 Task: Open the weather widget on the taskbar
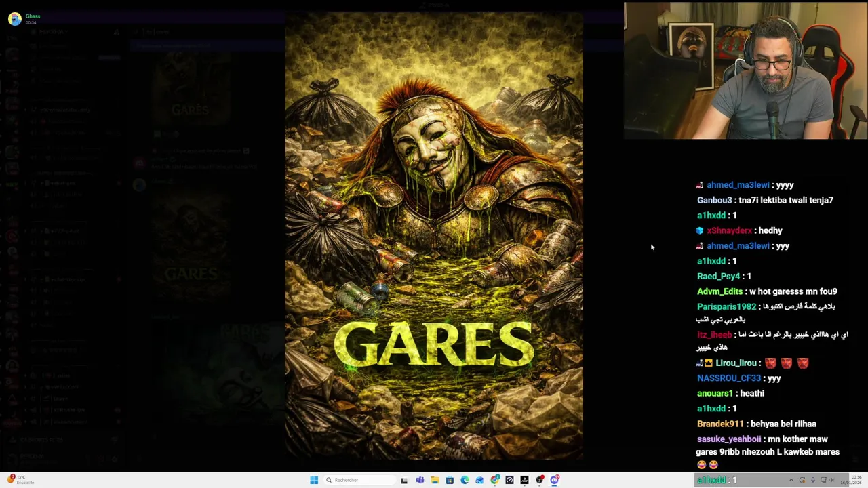coord(20,480)
